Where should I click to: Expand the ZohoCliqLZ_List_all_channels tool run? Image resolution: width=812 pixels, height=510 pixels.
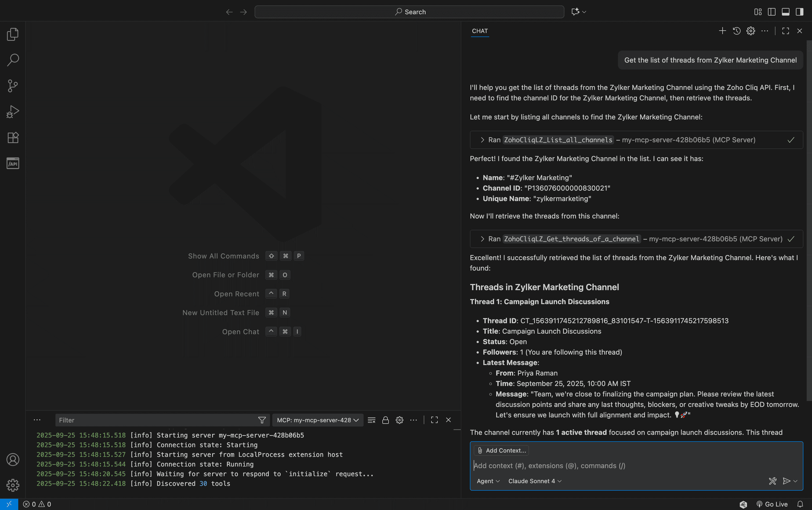[x=482, y=140]
